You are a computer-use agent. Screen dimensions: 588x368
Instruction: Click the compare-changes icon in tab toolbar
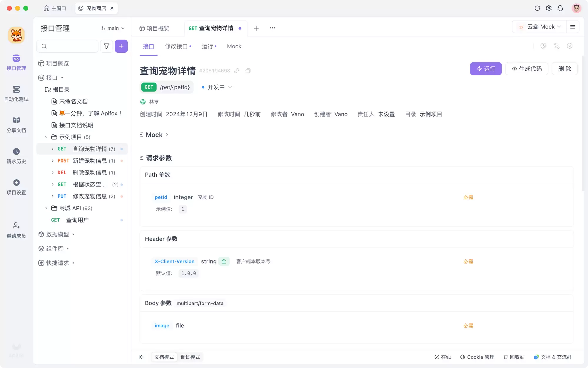click(x=557, y=46)
